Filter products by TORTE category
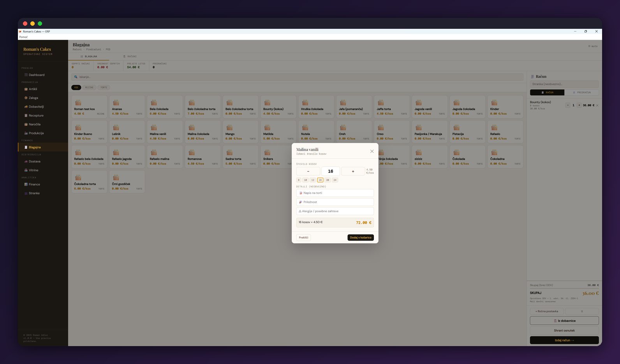Viewport: 620px width, 364px height. point(104,88)
